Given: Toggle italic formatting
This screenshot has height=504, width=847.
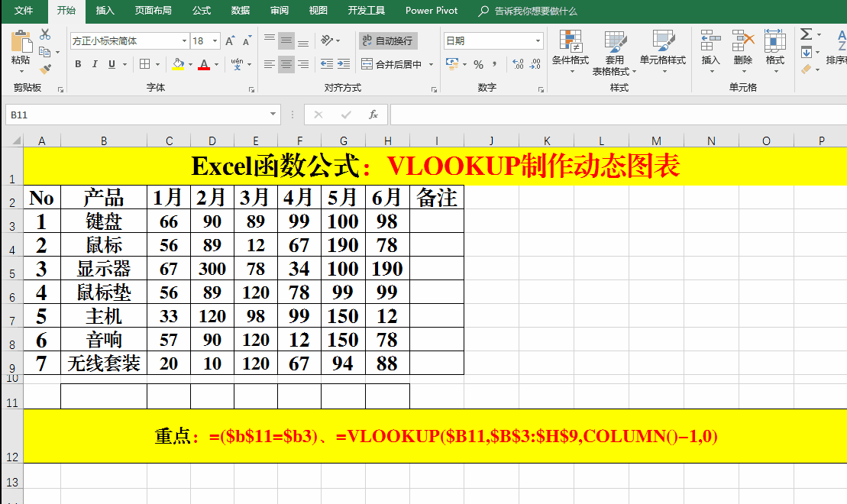Looking at the screenshot, I should (95, 65).
